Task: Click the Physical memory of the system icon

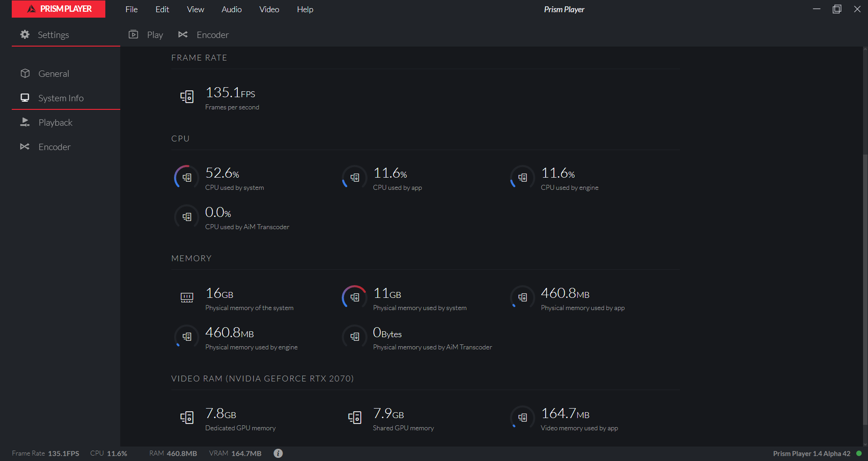Action: [187, 297]
